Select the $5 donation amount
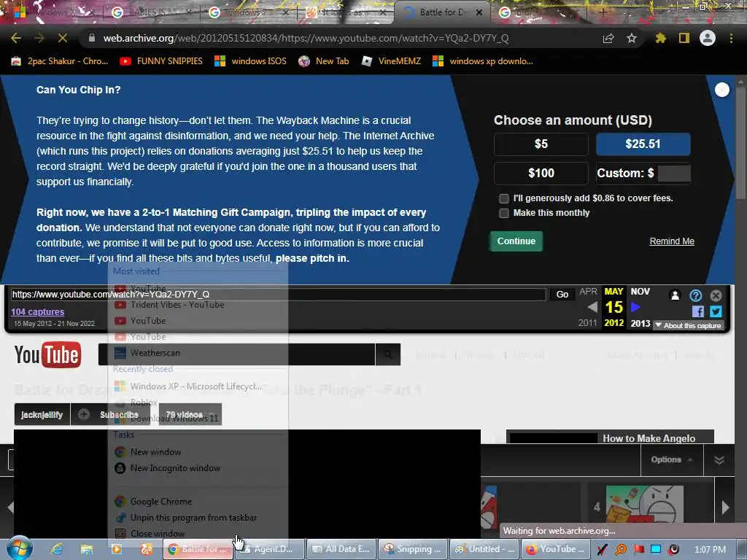Viewport: 747px width, 560px height. pos(541,144)
